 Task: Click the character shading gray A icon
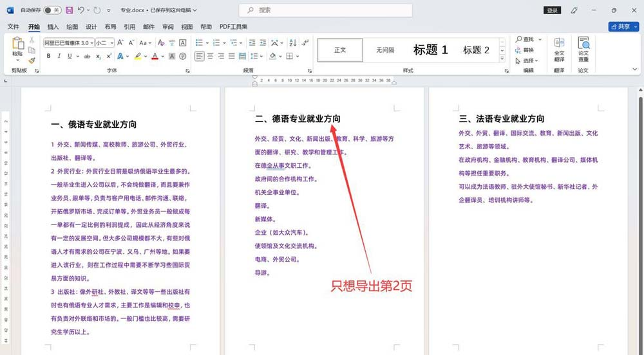tap(172, 56)
